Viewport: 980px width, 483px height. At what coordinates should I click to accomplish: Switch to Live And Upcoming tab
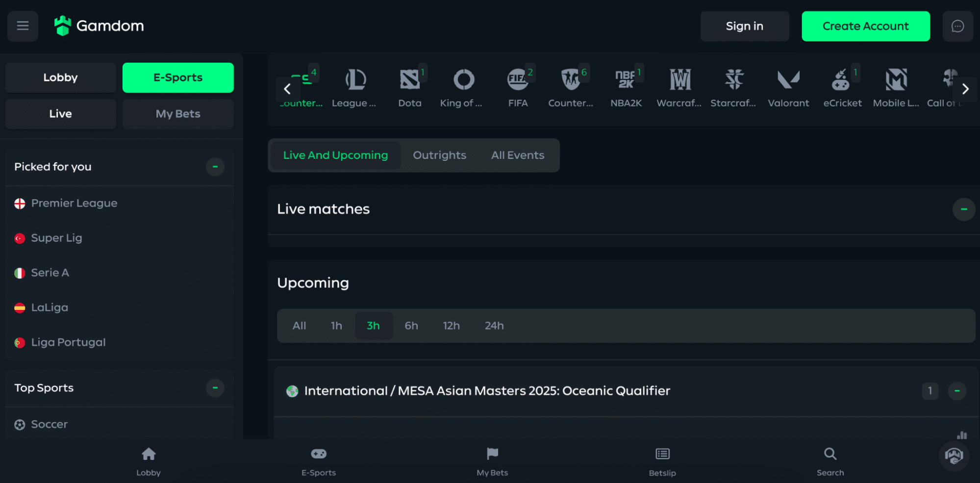(336, 155)
